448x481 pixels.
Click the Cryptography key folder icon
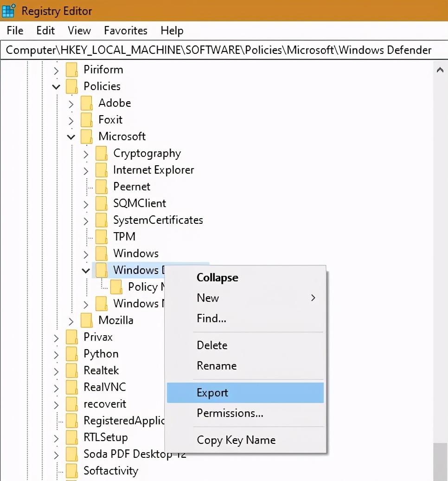(x=101, y=153)
